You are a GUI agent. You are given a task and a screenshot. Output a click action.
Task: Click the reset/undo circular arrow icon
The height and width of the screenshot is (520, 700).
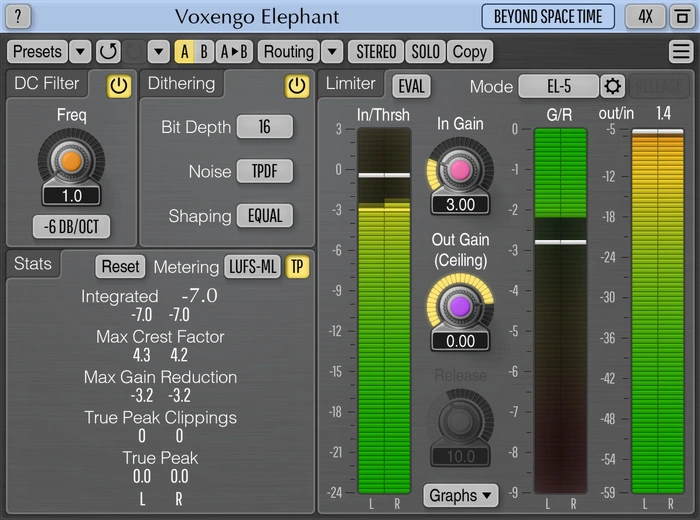tap(108, 52)
